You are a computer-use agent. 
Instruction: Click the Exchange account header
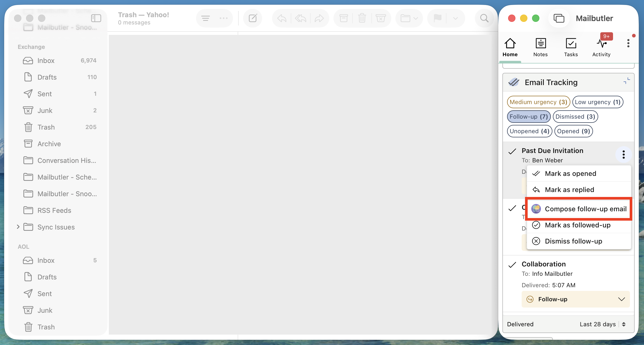[x=31, y=47]
